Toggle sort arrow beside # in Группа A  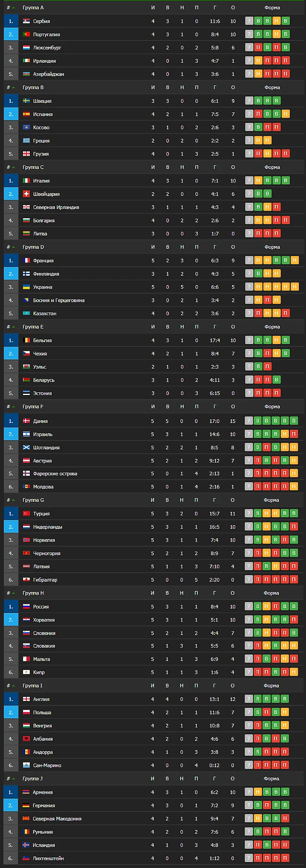(x=13, y=8)
